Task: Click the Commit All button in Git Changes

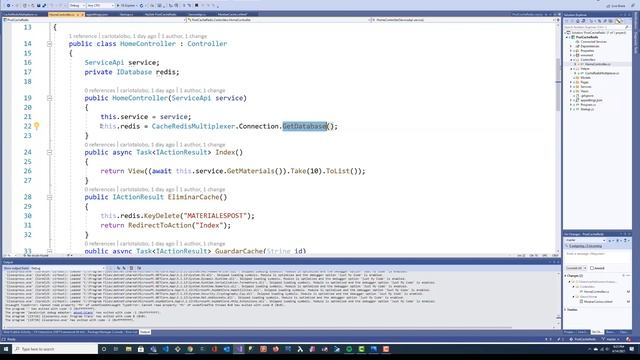Action: [576, 268]
